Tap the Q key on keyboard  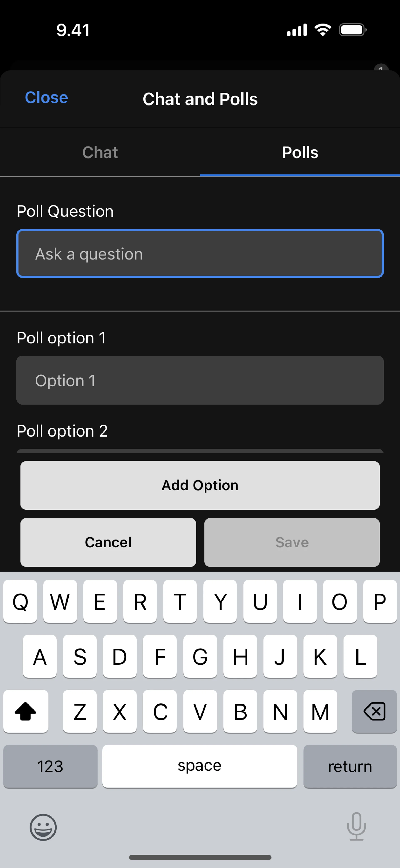pyautogui.click(x=20, y=601)
